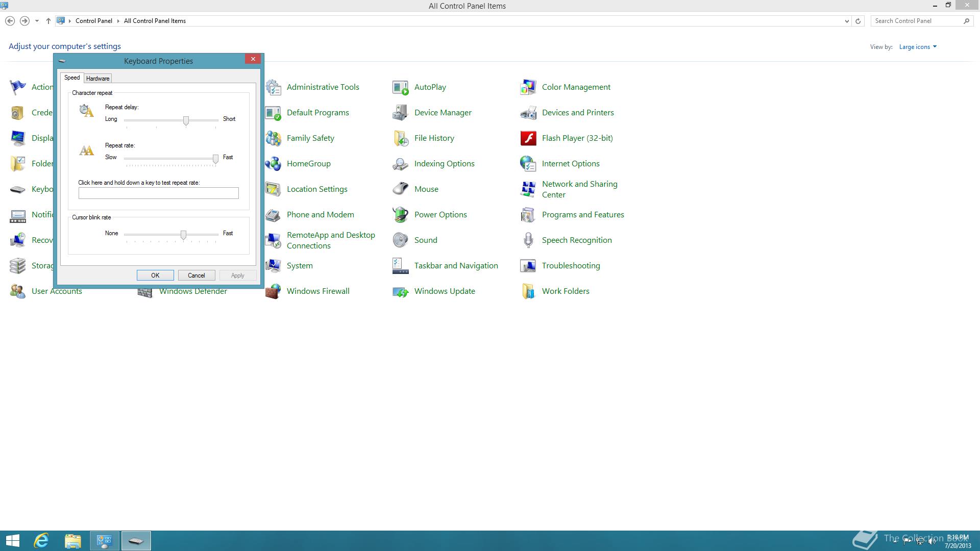980x551 pixels.
Task: Click the repeat rate test box
Action: click(158, 193)
